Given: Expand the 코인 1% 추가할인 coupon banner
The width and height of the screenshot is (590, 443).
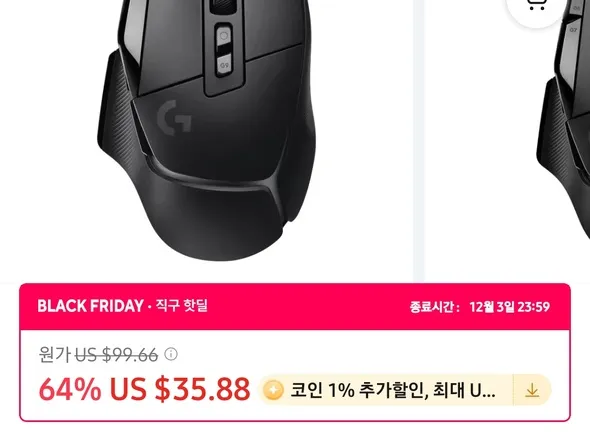Looking at the screenshot, I should pyautogui.click(x=404, y=390).
